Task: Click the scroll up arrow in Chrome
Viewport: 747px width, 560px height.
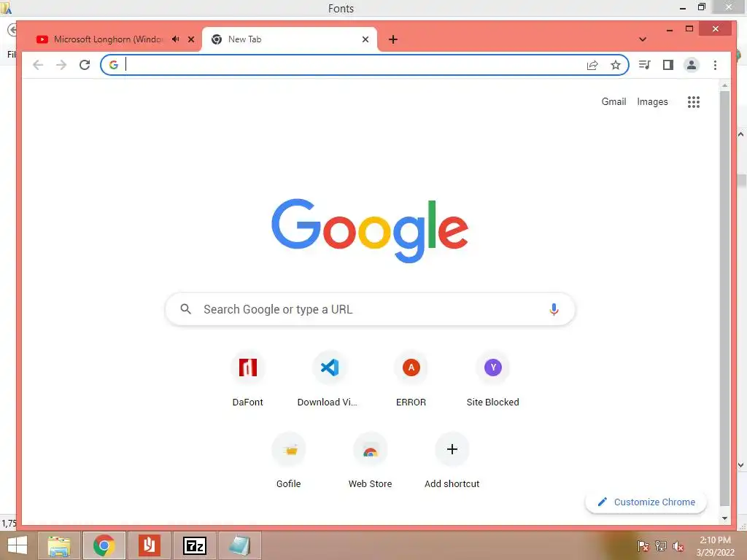Action: click(x=724, y=86)
